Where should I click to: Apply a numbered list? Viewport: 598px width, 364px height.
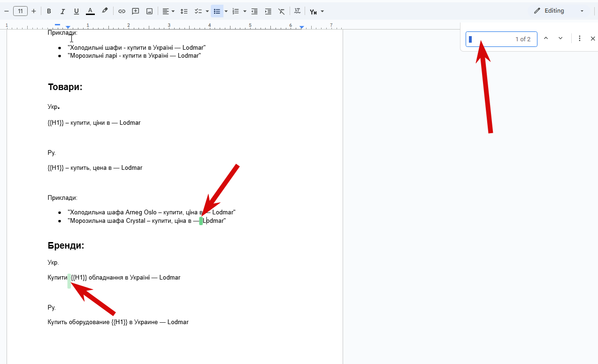[236, 11]
